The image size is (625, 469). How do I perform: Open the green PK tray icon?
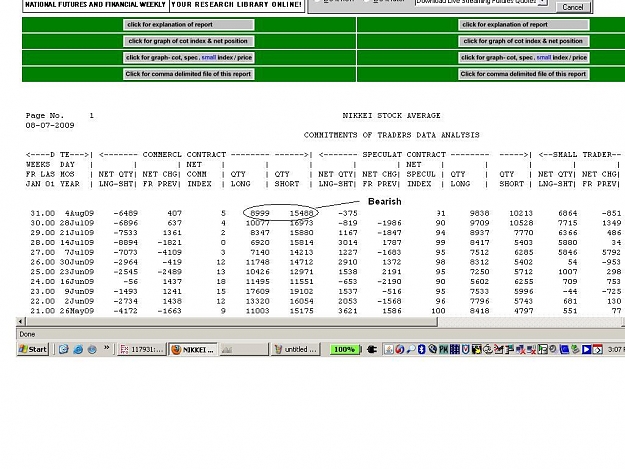tap(444, 349)
